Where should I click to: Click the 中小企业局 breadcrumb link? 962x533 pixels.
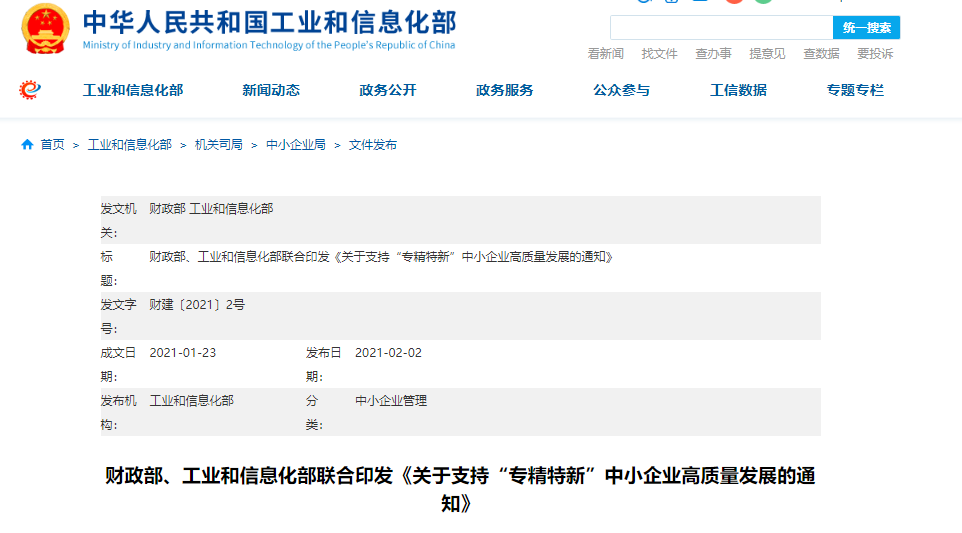tap(296, 145)
